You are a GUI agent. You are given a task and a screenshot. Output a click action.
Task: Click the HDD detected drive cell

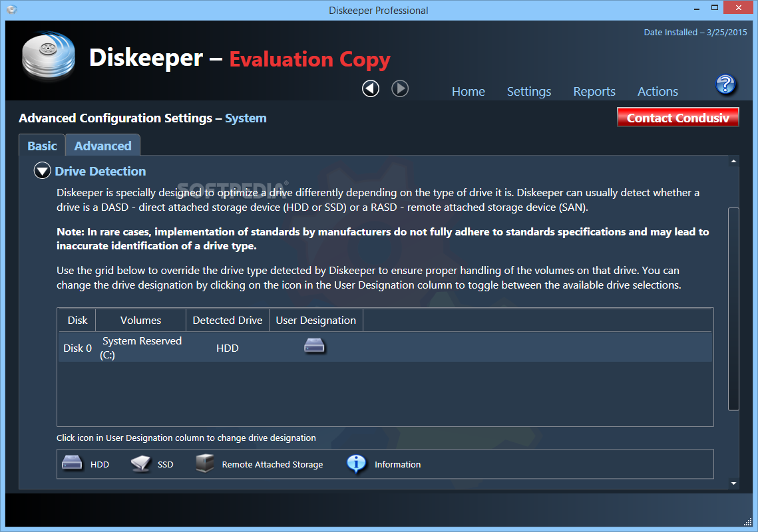pyautogui.click(x=227, y=348)
